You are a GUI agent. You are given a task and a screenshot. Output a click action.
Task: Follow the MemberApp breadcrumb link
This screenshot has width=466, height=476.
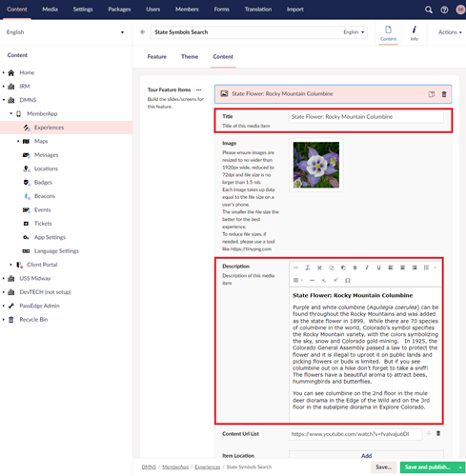point(175,466)
